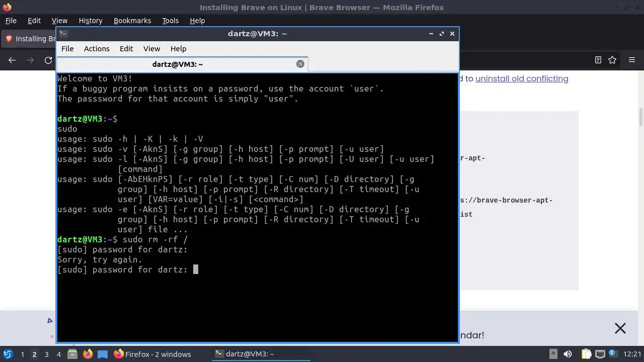Select the dartz@VM3: ~ terminal tab

(182, 64)
